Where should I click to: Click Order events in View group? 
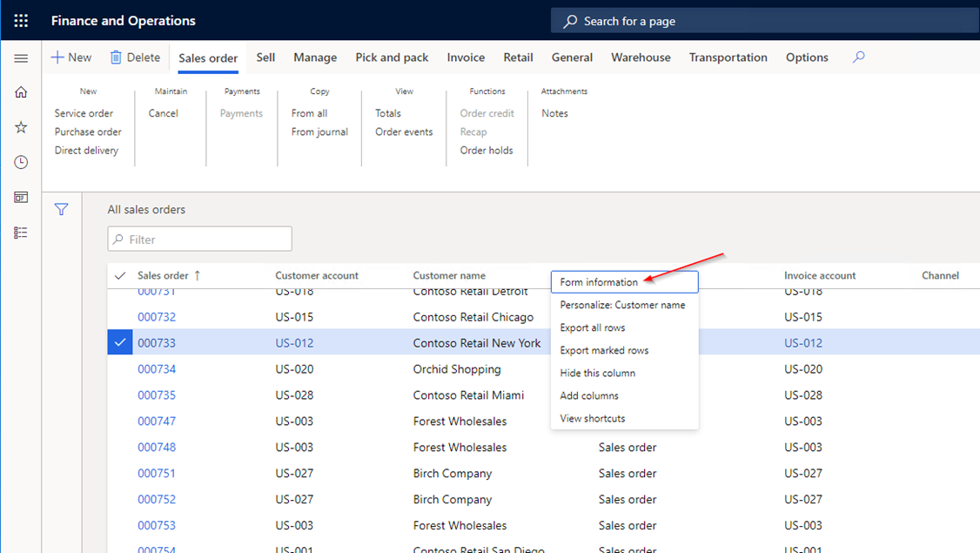(x=404, y=132)
